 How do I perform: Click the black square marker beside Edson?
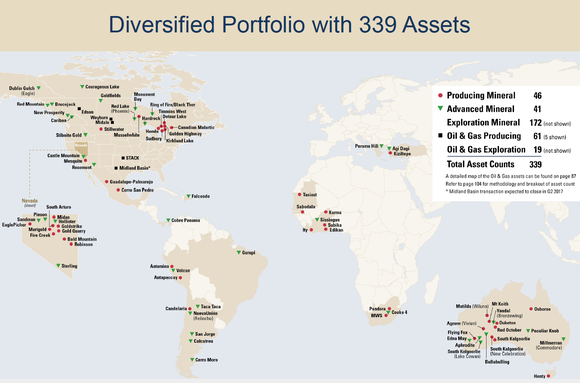tap(79, 109)
